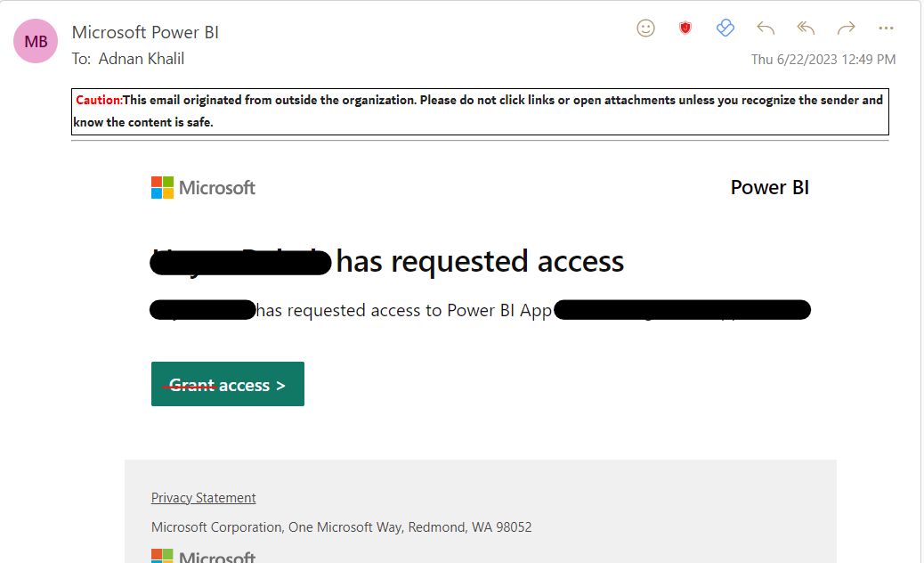Click the red shield security icon
The height and width of the screenshot is (563, 924).
click(685, 29)
